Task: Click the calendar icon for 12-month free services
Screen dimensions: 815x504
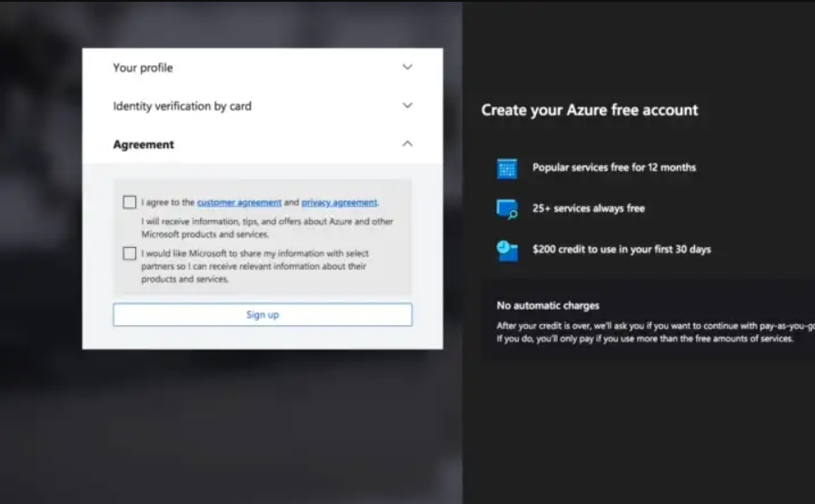Action: (x=507, y=168)
